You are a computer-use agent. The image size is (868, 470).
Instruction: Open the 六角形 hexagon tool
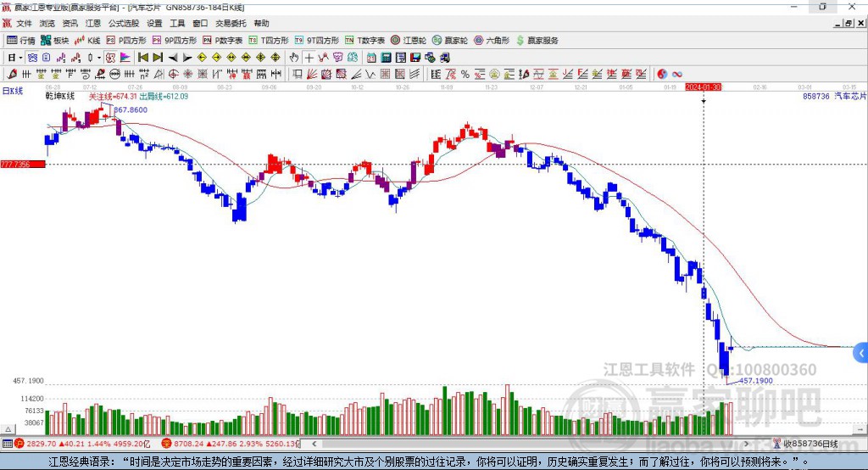pyautogui.click(x=492, y=41)
